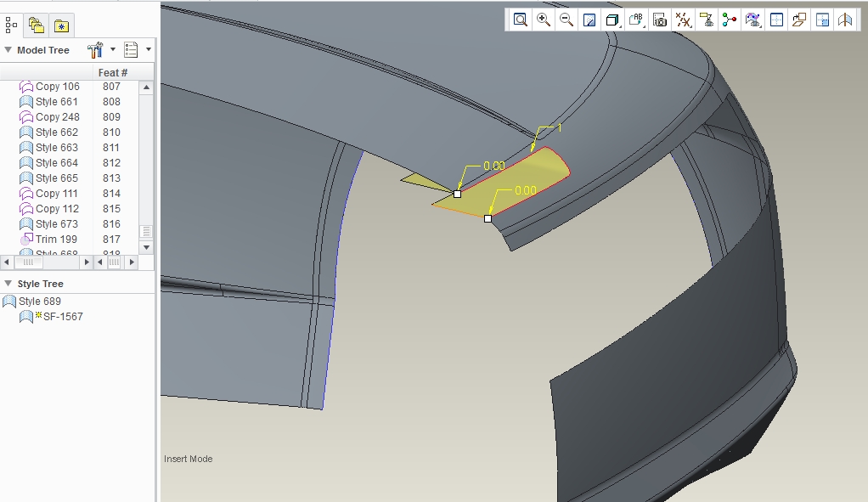
Task: Click the view manager camera icon
Action: [660, 20]
